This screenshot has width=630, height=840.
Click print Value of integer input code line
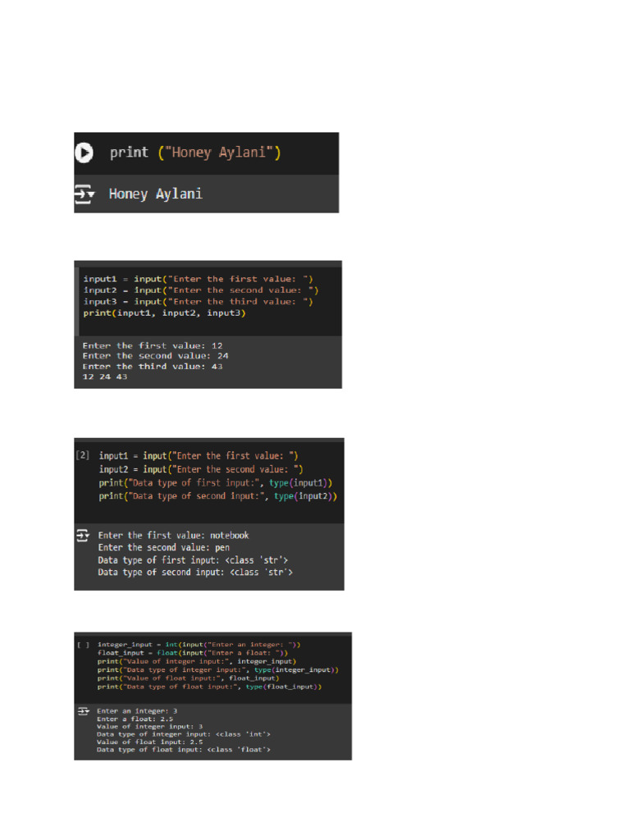click(197, 662)
